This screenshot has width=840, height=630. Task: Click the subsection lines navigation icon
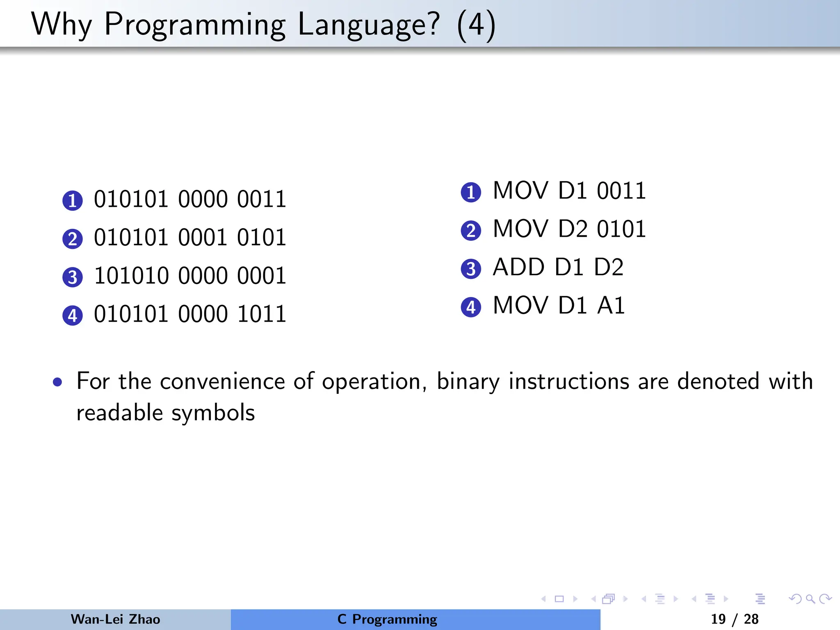[x=660, y=599]
